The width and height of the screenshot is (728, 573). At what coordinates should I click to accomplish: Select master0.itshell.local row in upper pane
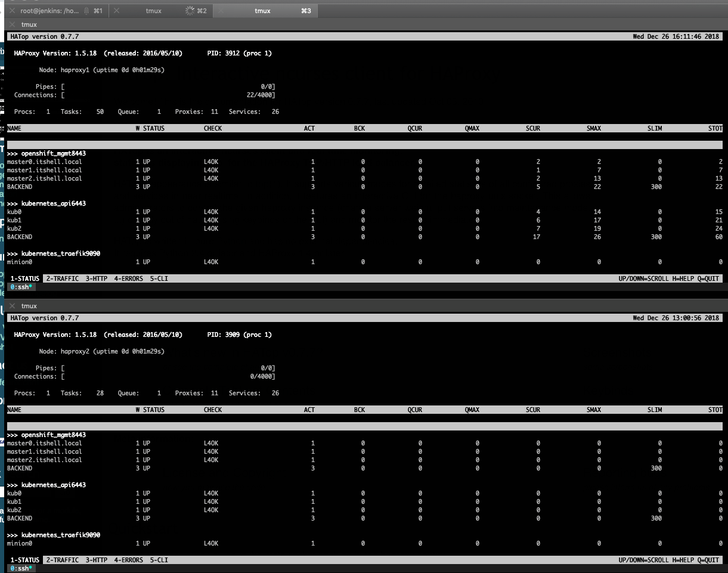[364, 162]
